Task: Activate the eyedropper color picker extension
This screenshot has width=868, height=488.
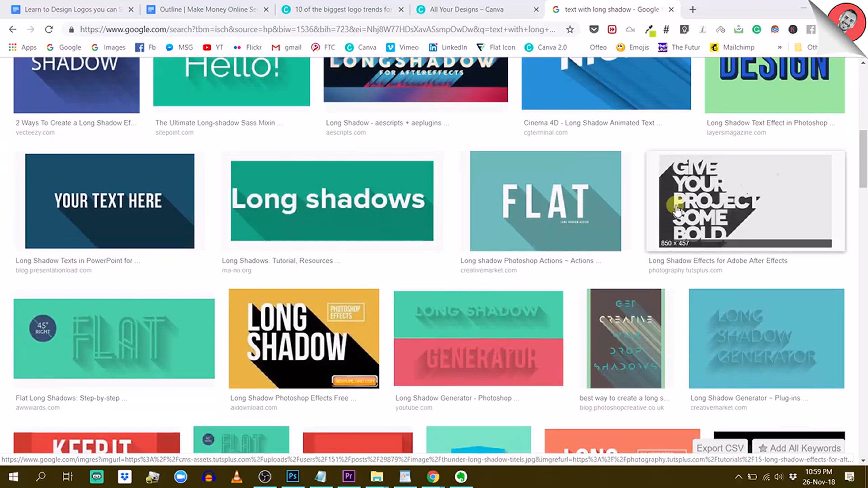Action: [x=650, y=30]
